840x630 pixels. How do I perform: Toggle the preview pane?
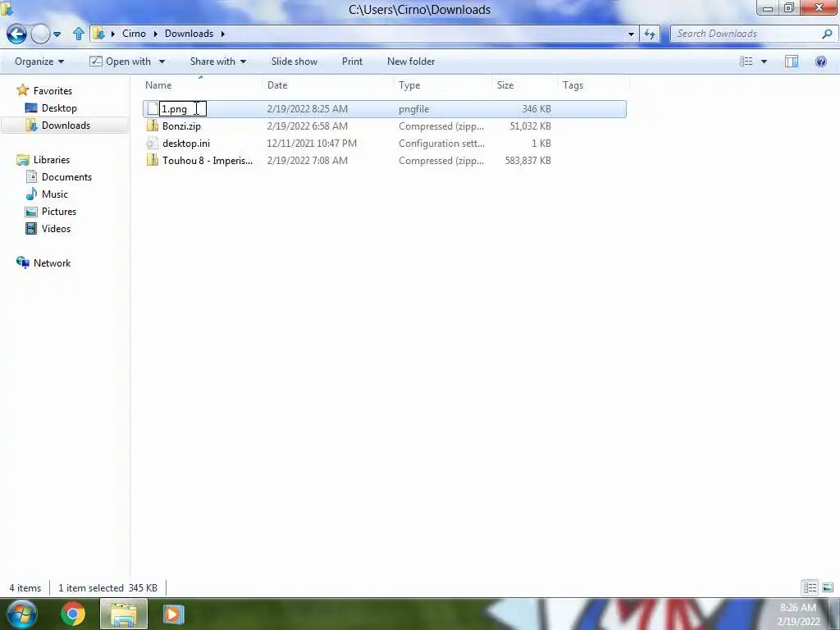pos(792,62)
